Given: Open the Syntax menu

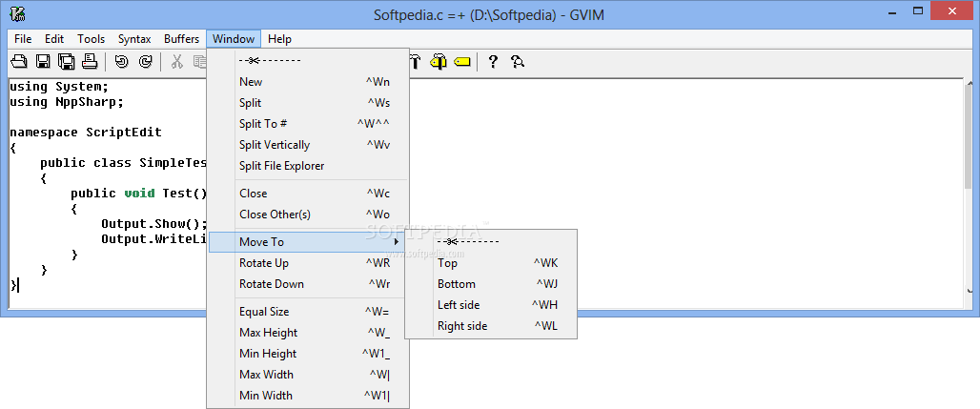Looking at the screenshot, I should click(x=134, y=39).
